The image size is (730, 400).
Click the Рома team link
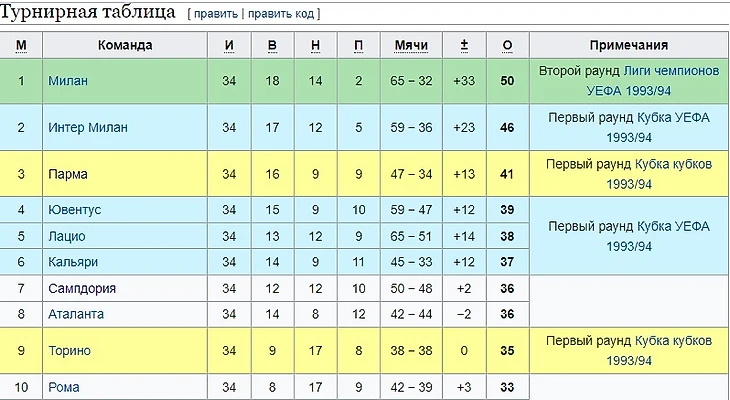click(x=63, y=387)
